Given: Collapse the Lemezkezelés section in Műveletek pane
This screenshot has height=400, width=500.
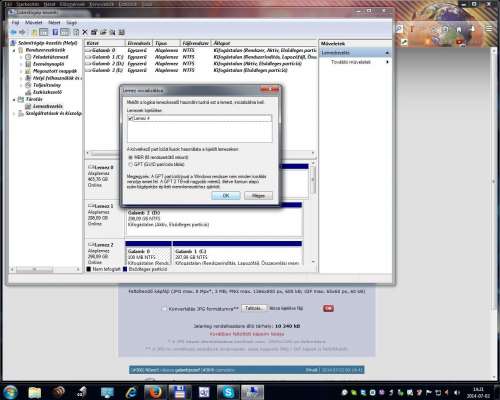Looking at the screenshot, I should 387,53.
